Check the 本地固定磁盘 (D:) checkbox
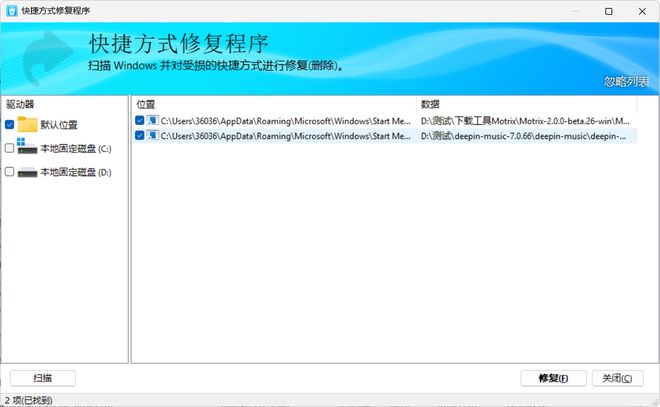The width and height of the screenshot is (660, 407). tap(9, 172)
